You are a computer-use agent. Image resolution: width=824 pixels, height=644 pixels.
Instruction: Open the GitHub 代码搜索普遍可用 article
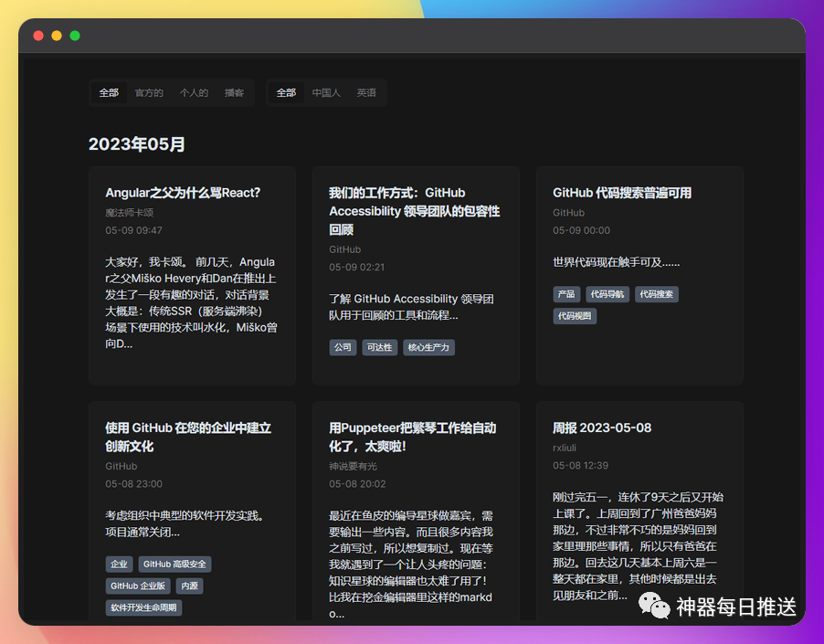(x=621, y=193)
